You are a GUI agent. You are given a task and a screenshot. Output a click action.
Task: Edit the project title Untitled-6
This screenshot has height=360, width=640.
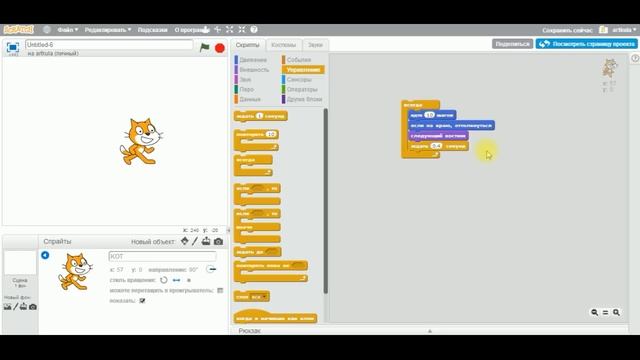109,44
